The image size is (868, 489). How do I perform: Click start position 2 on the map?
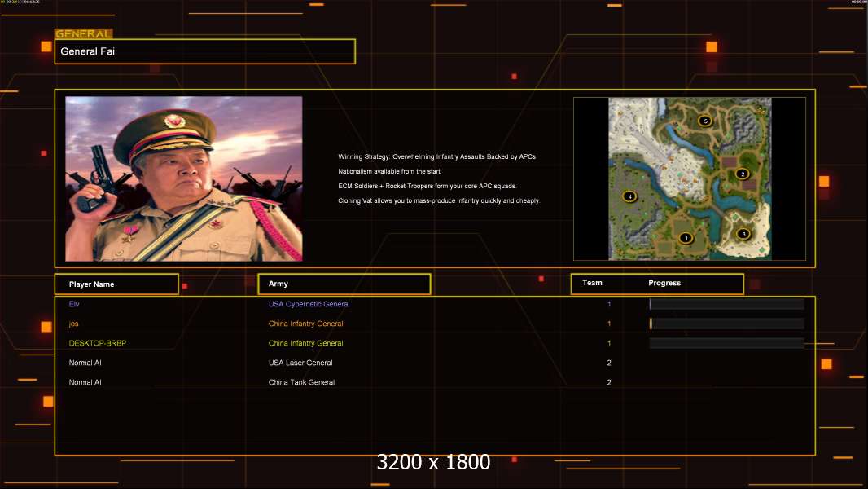click(743, 174)
